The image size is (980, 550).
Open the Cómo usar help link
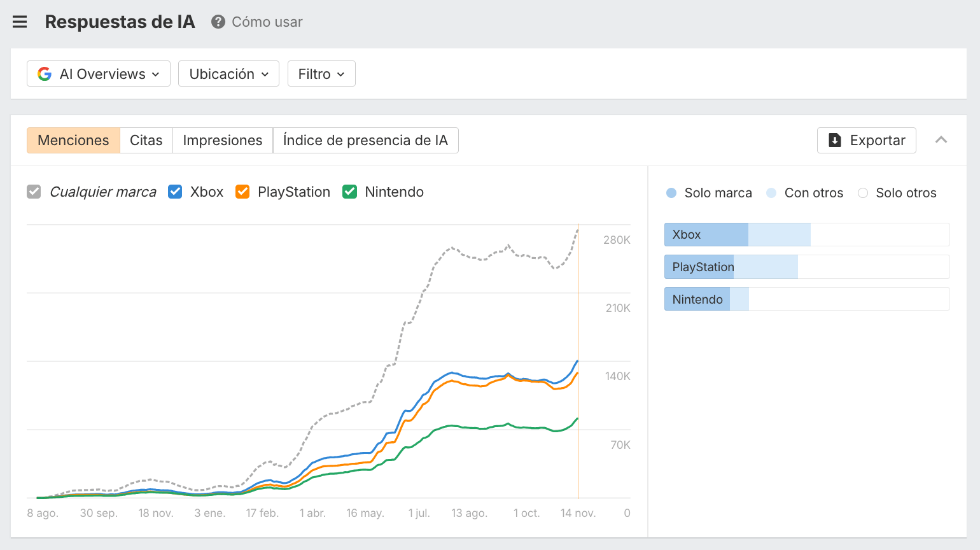[x=267, y=22]
